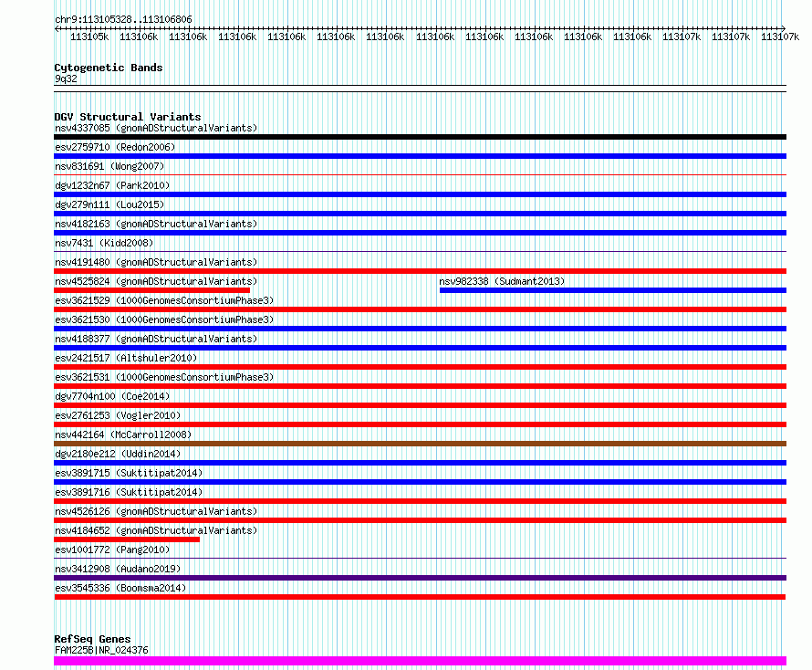This screenshot has width=812, height=670.
Task: Open variant nsv3412908 (Audano2019)
Action: [x=118, y=569]
